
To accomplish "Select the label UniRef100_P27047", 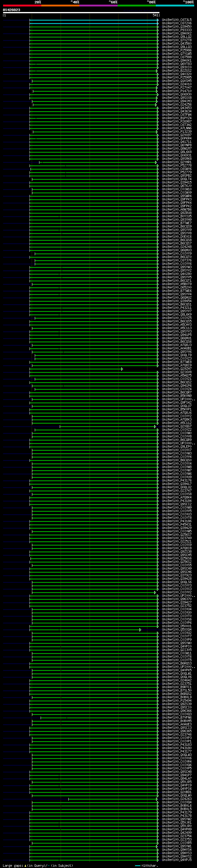I will tap(177, 88).
